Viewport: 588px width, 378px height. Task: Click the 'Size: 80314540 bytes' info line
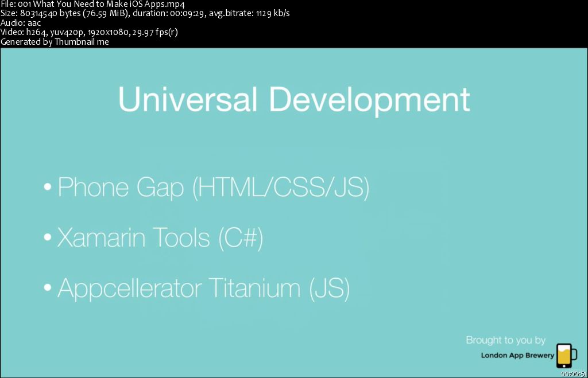[x=145, y=13]
